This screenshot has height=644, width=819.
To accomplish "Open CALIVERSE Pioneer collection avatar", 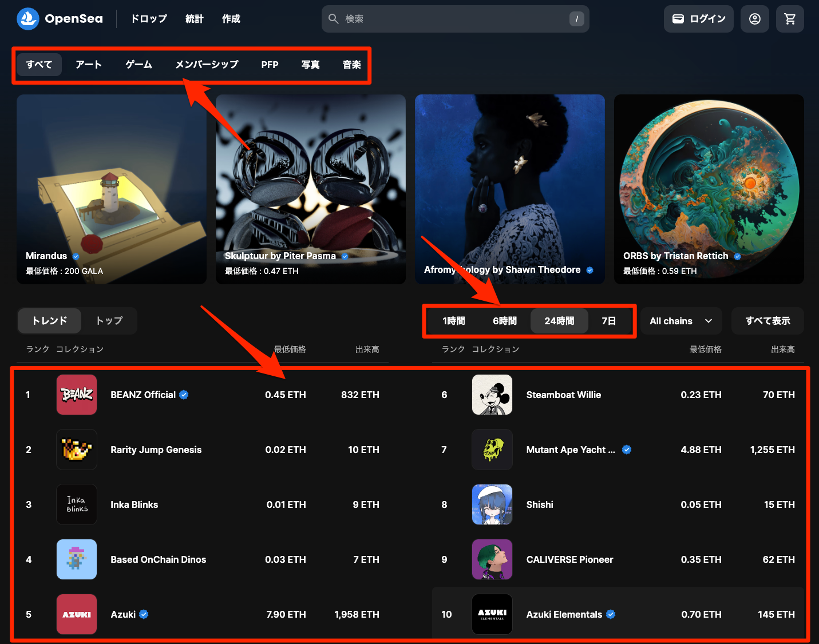I will pyautogui.click(x=492, y=559).
